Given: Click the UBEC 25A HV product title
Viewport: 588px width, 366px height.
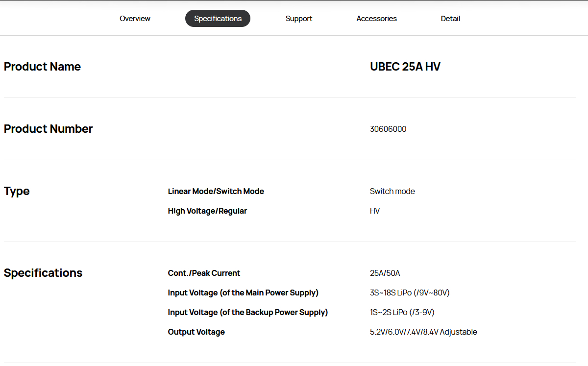Looking at the screenshot, I should 405,67.
